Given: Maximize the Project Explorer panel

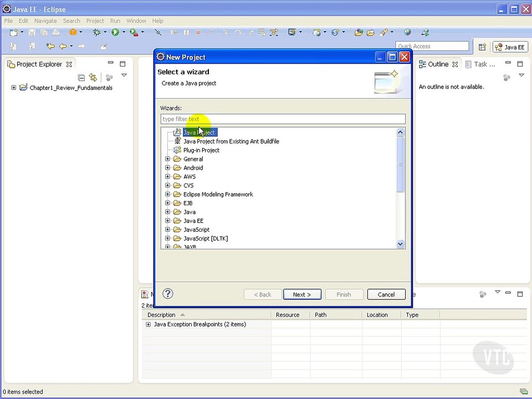Looking at the screenshot, I should click(122, 63).
